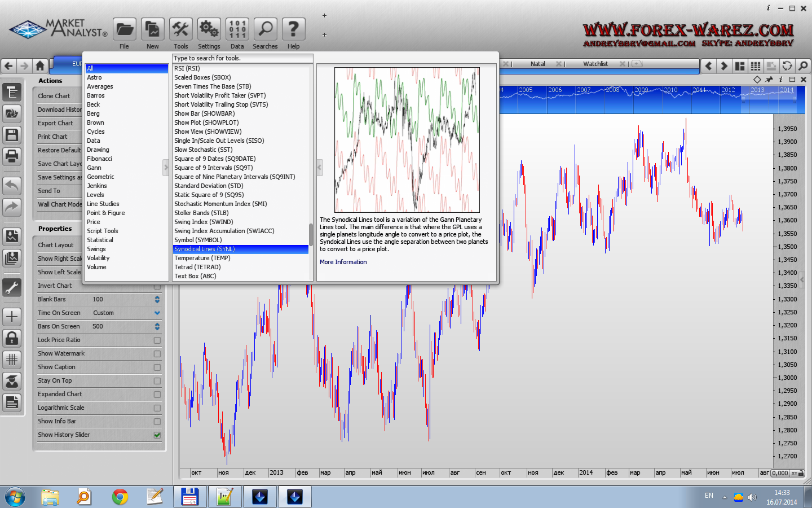The image size is (812, 508).
Task: Click the printer icon in left sidebar
Action: pyautogui.click(x=12, y=156)
